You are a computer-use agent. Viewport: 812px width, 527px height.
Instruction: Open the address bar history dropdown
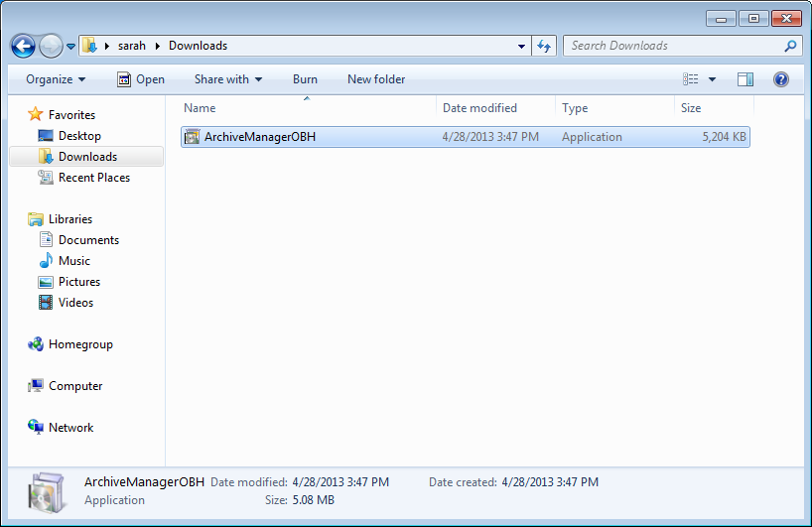pos(521,46)
